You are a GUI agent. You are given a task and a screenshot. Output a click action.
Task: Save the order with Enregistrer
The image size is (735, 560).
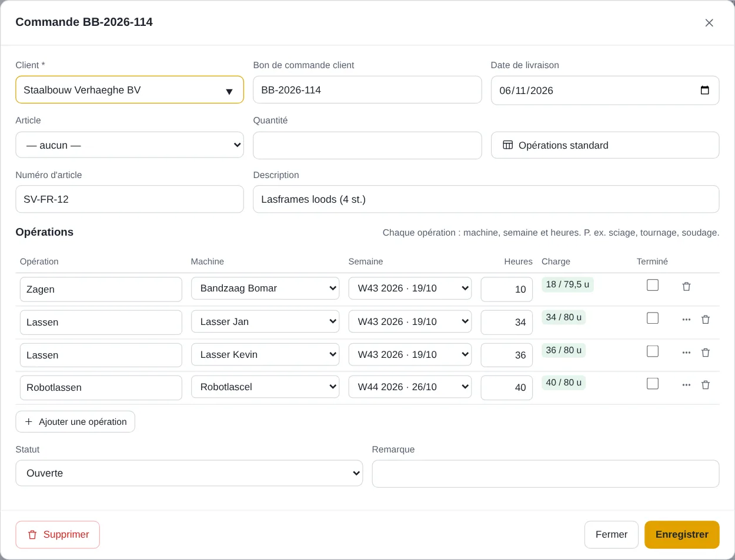coord(682,535)
